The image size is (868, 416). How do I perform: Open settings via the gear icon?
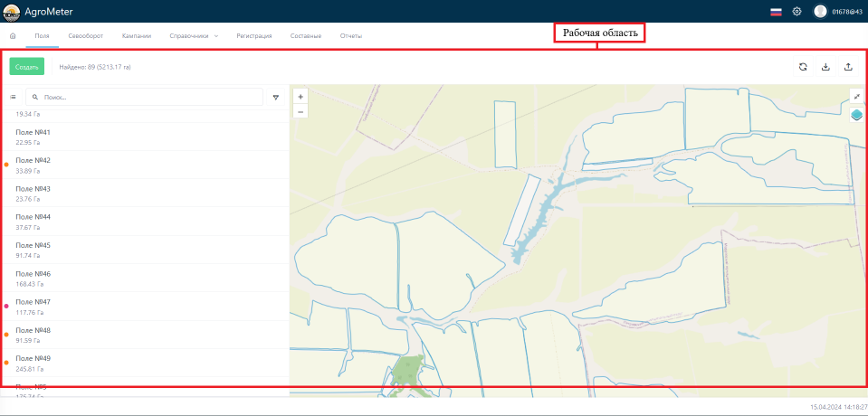pos(796,12)
